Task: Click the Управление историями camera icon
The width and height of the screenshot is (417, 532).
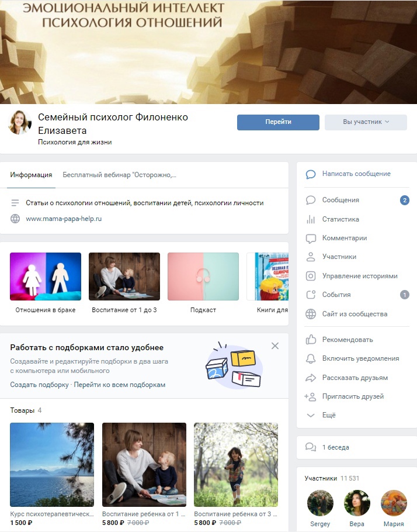Action: coord(311,276)
